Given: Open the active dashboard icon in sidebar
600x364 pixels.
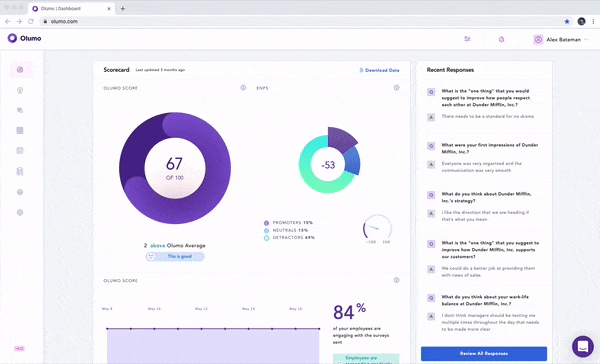Looking at the screenshot, I should point(20,70).
